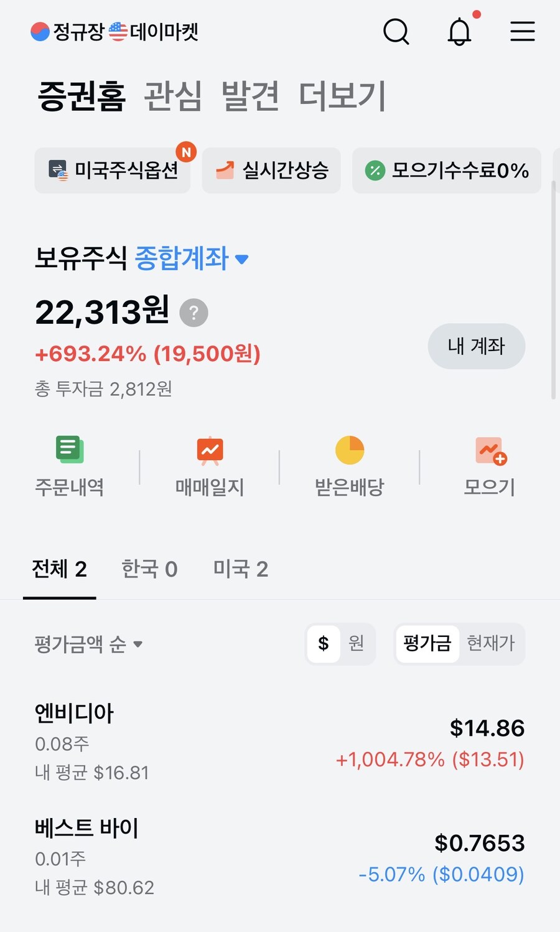Switch currency display to dollar ($)

pyautogui.click(x=324, y=643)
